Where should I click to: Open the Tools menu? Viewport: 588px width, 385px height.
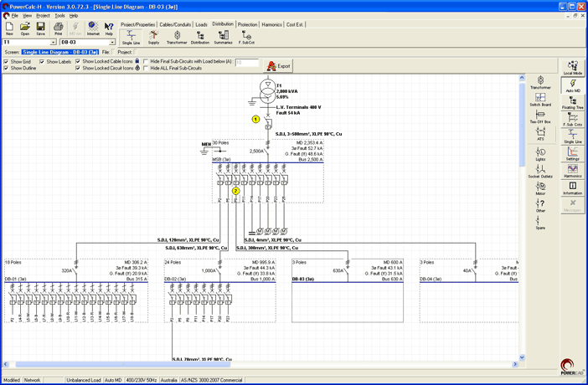[59, 16]
